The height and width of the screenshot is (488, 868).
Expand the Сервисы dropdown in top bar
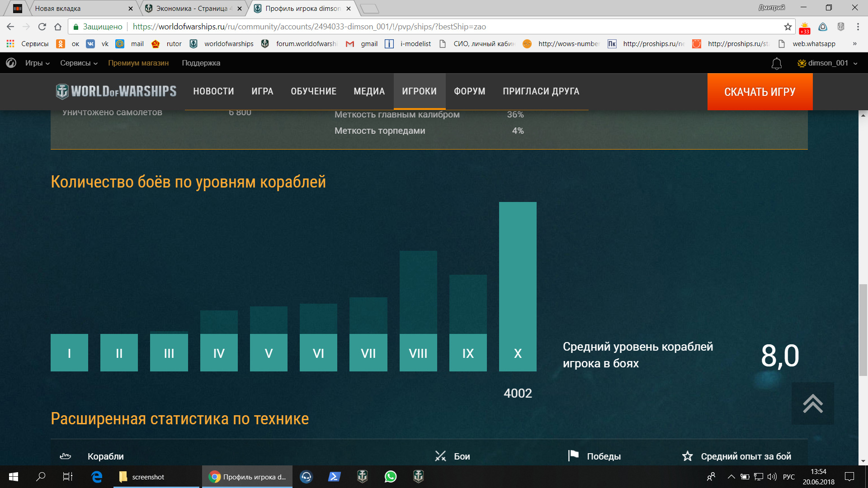(x=79, y=63)
